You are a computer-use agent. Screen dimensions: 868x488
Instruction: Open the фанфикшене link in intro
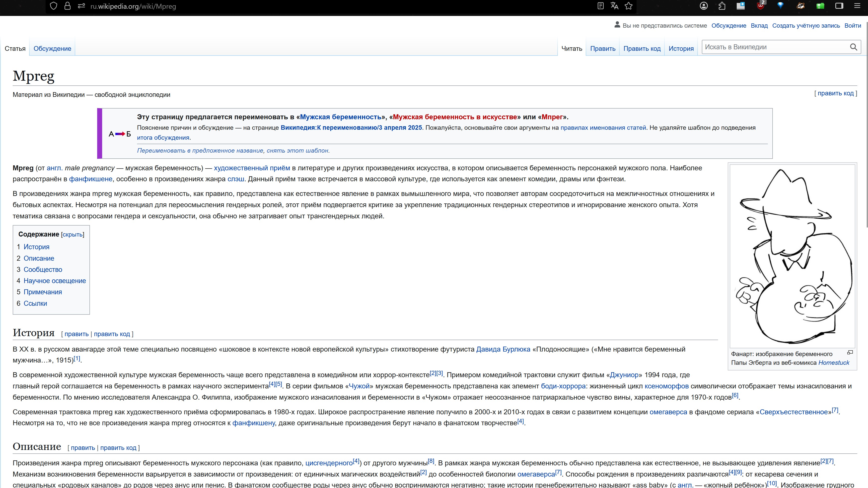[x=91, y=179]
